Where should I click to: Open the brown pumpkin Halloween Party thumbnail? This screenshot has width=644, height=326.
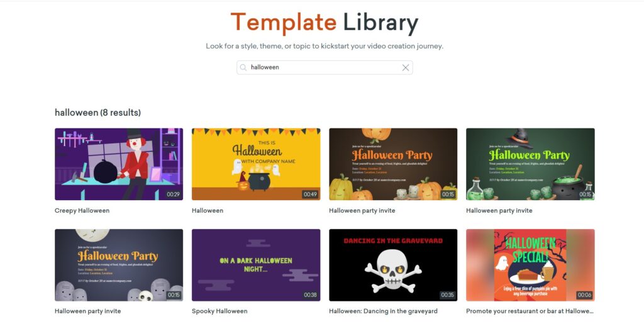pos(393,164)
